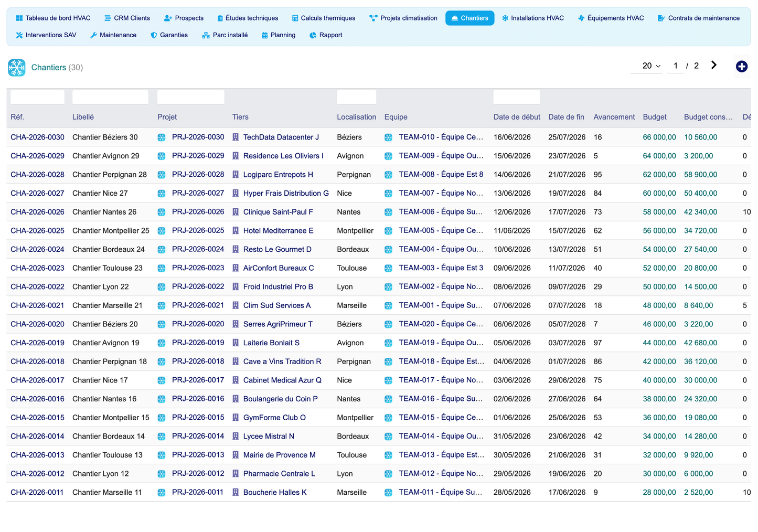Open Planning tab

click(279, 35)
